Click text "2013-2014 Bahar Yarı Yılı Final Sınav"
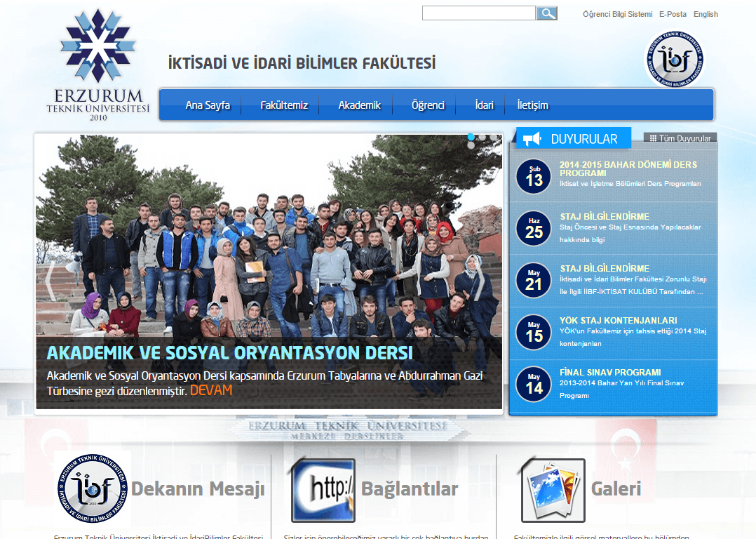756x539 pixels. click(621, 383)
